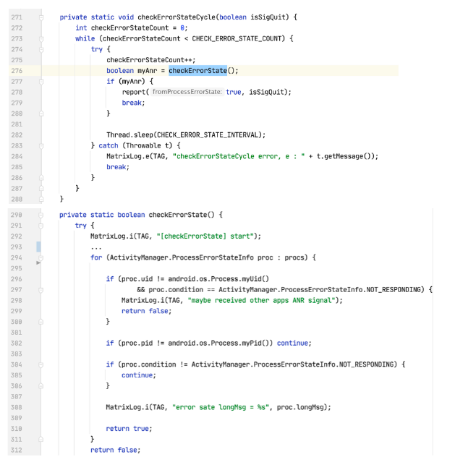Fold the catch block at line 283
476x470 pixels.
coord(41,146)
